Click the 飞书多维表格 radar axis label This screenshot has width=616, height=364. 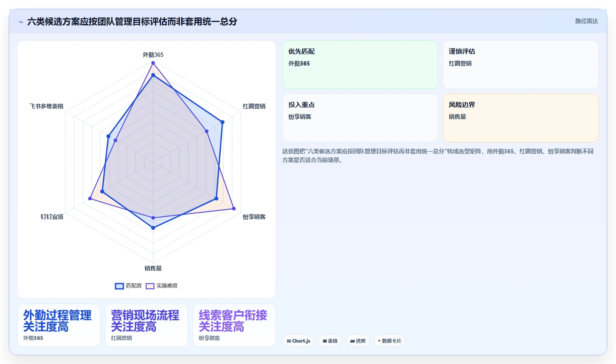(x=46, y=106)
